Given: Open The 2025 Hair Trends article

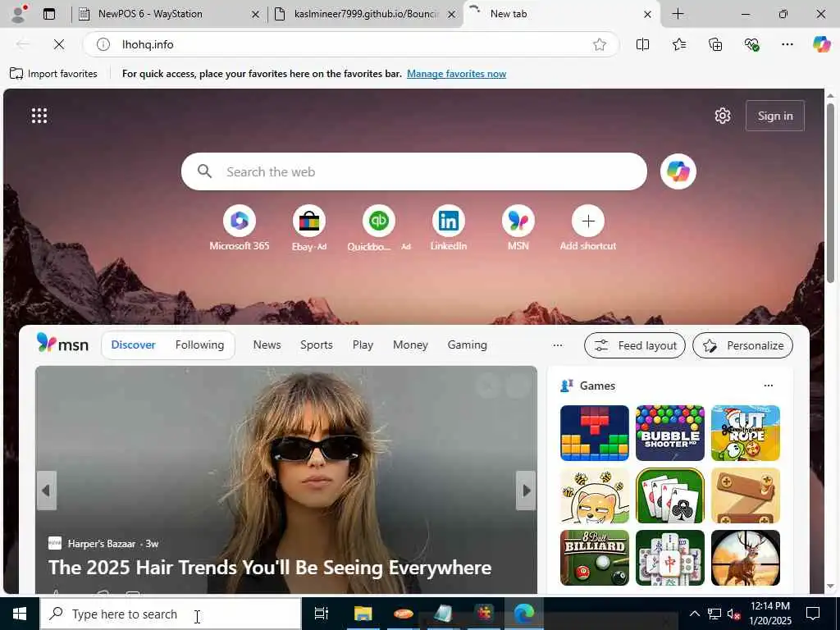Looking at the screenshot, I should point(270,568).
